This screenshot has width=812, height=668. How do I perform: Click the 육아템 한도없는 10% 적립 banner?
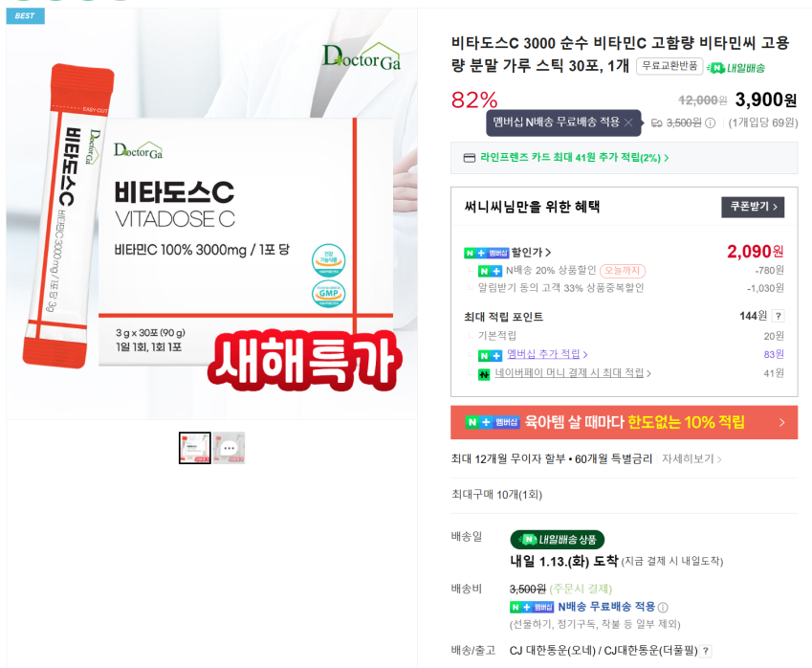coord(624,422)
